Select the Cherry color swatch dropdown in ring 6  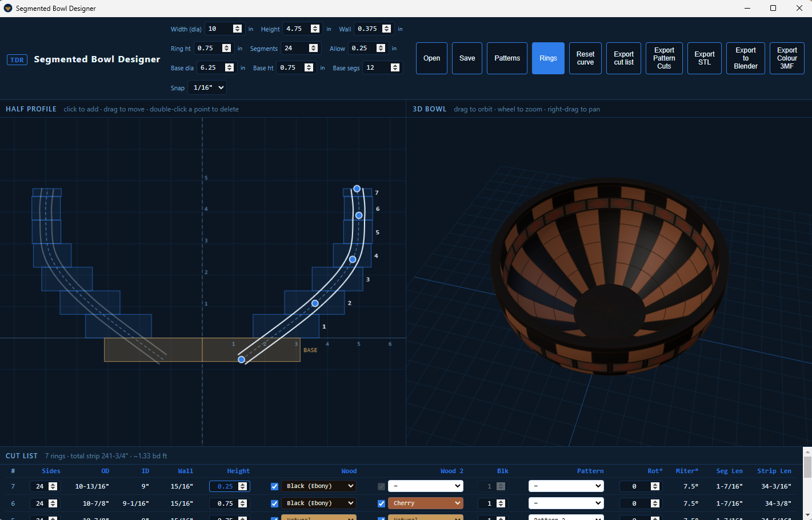click(426, 503)
